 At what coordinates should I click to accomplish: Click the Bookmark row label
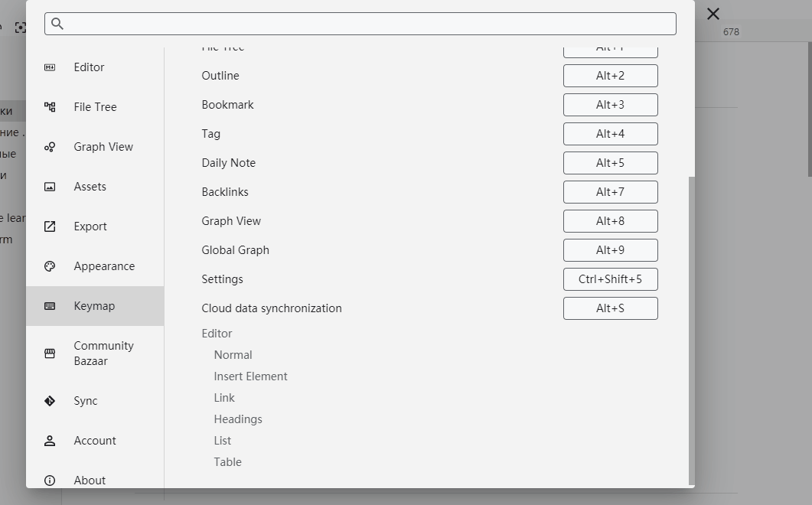[227, 105]
